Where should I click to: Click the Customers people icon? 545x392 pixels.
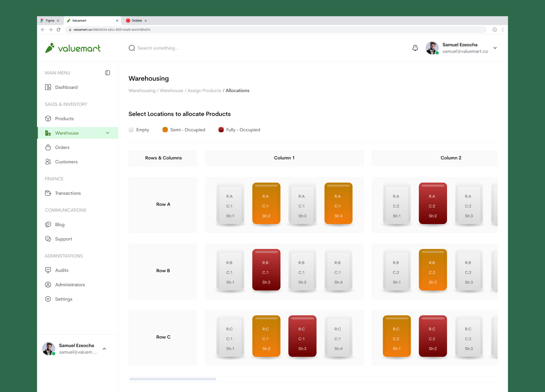click(48, 162)
